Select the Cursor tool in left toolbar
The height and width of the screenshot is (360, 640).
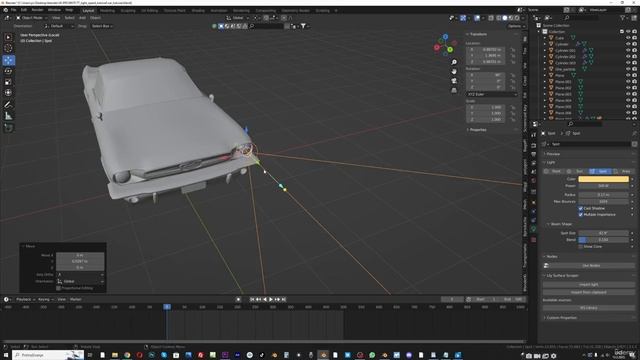click(x=9, y=48)
